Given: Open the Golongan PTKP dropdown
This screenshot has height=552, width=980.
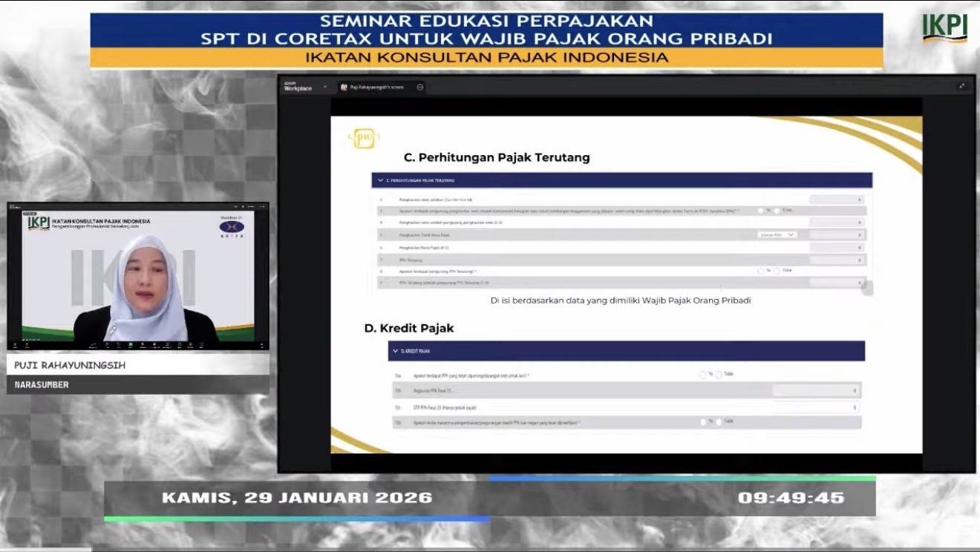Looking at the screenshot, I should coord(777,234).
